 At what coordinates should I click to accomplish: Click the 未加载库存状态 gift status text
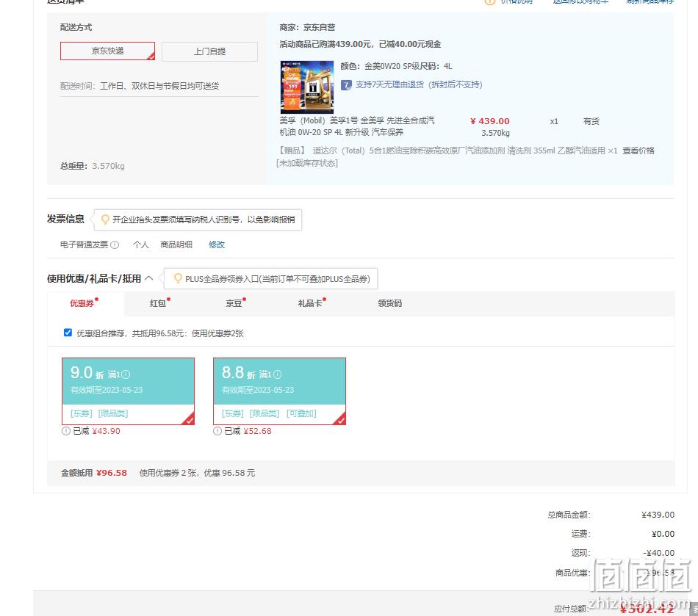click(x=307, y=163)
